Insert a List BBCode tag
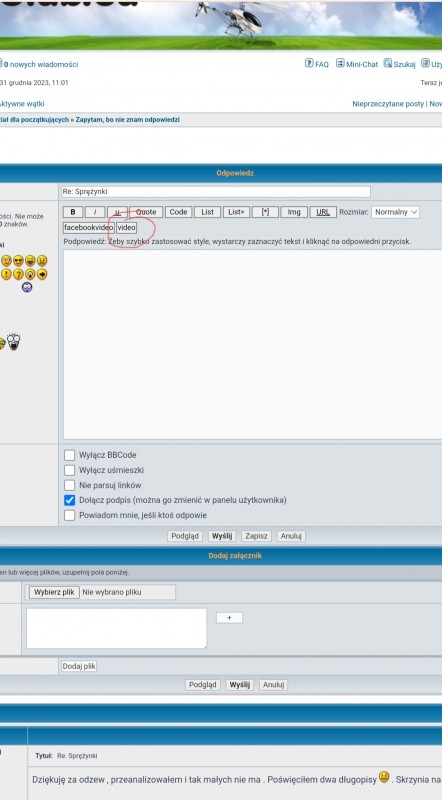The height and width of the screenshot is (800, 442). [207, 212]
